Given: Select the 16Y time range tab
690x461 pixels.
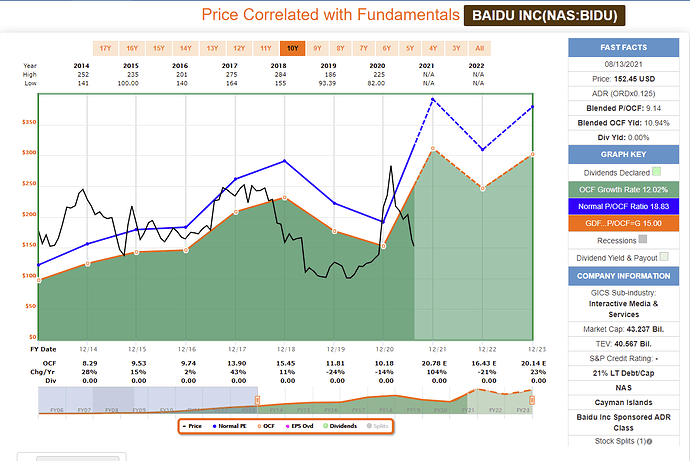Looking at the screenshot, I should point(132,48).
